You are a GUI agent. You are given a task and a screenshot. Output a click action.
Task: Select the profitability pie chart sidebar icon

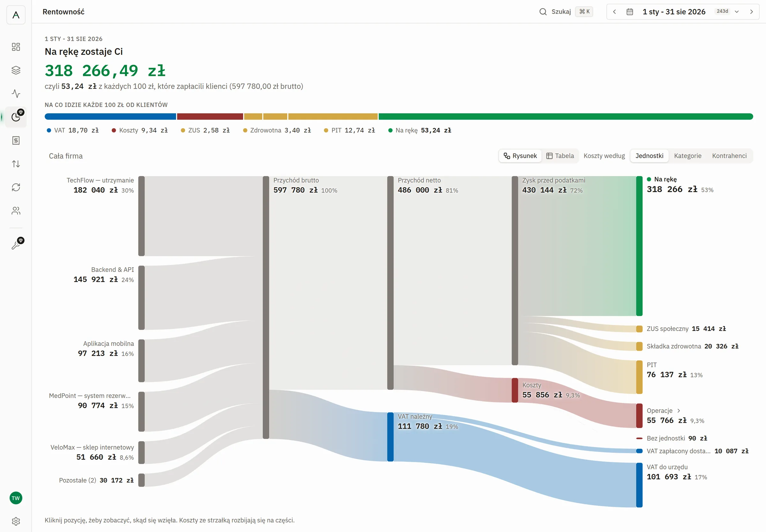(16, 117)
